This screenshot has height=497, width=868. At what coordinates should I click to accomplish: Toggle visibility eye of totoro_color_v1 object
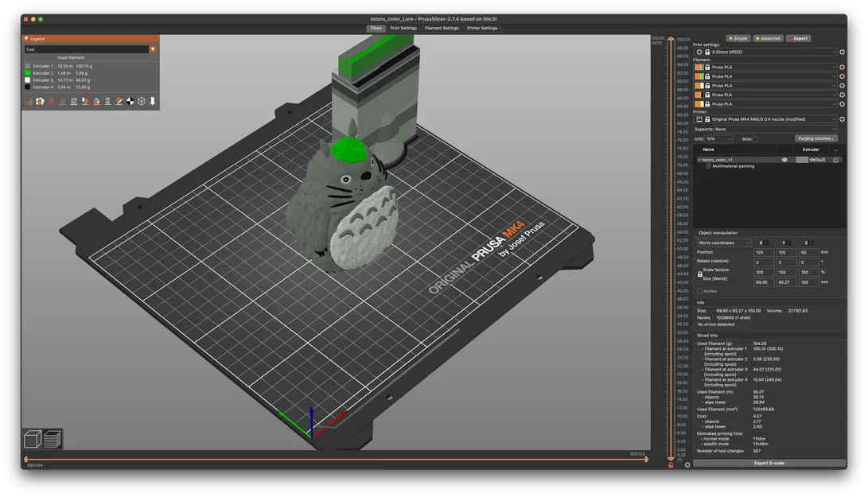click(x=784, y=160)
